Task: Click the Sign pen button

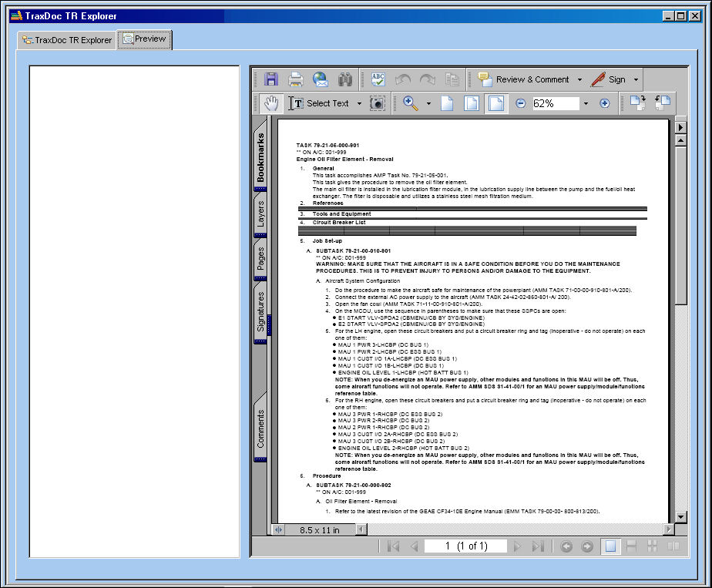Action: click(x=609, y=79)
